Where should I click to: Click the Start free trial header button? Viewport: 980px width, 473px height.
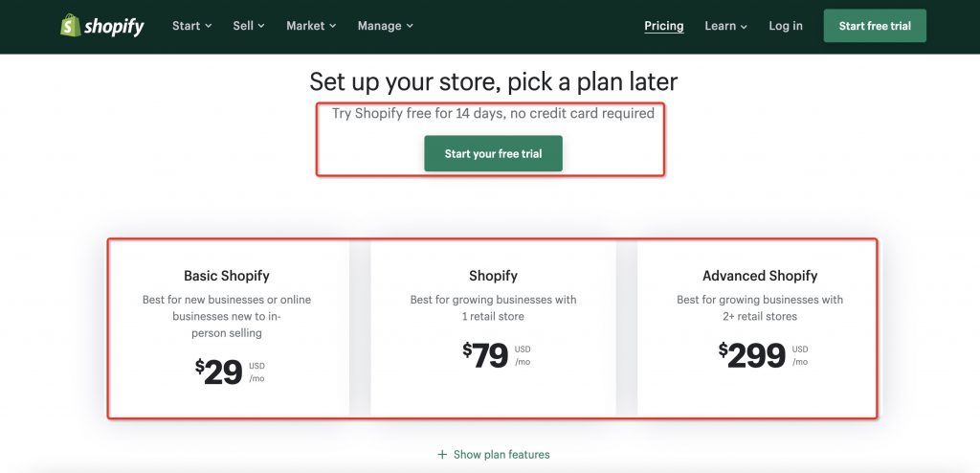click(875, 26)
